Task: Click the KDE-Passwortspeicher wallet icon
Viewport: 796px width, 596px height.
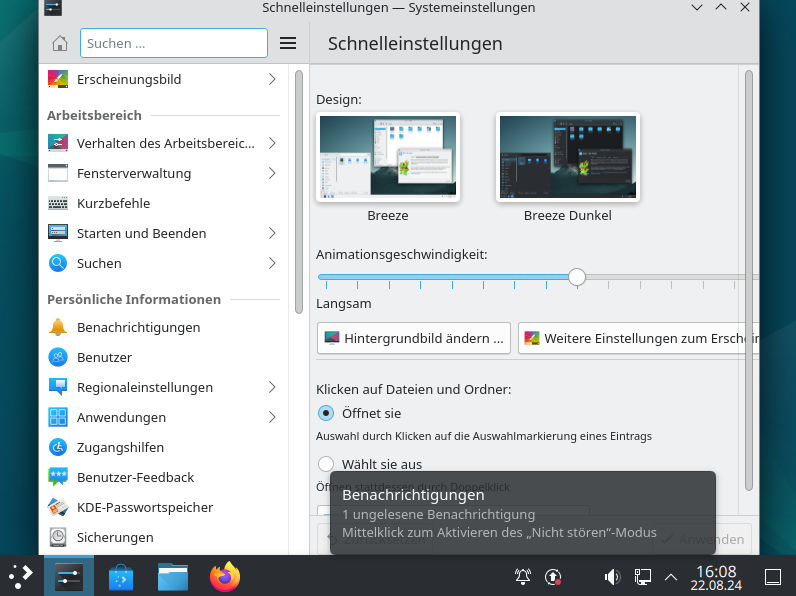Action: click(x=58, y=507)
